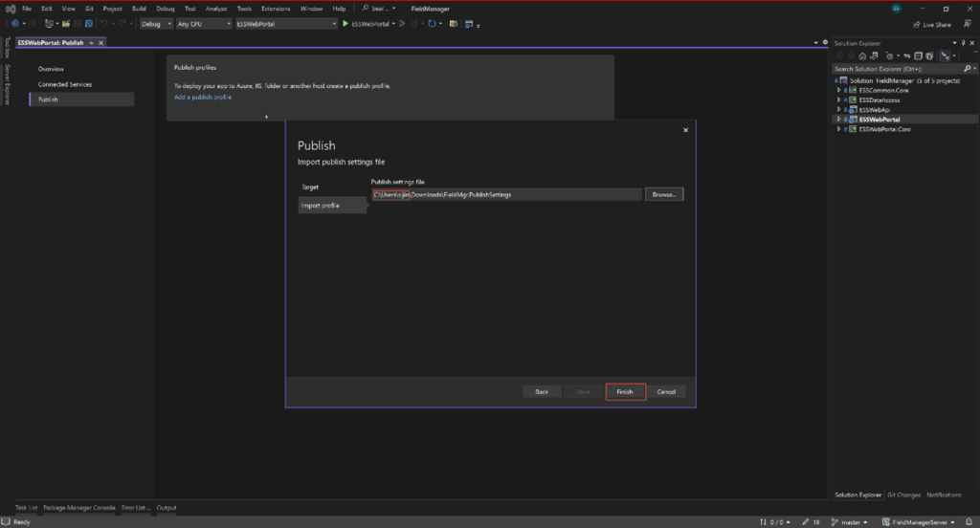Screen dimensions: 980x528
Task: Expand the ESSCommon.Core project node
Action: coord(838,90)
